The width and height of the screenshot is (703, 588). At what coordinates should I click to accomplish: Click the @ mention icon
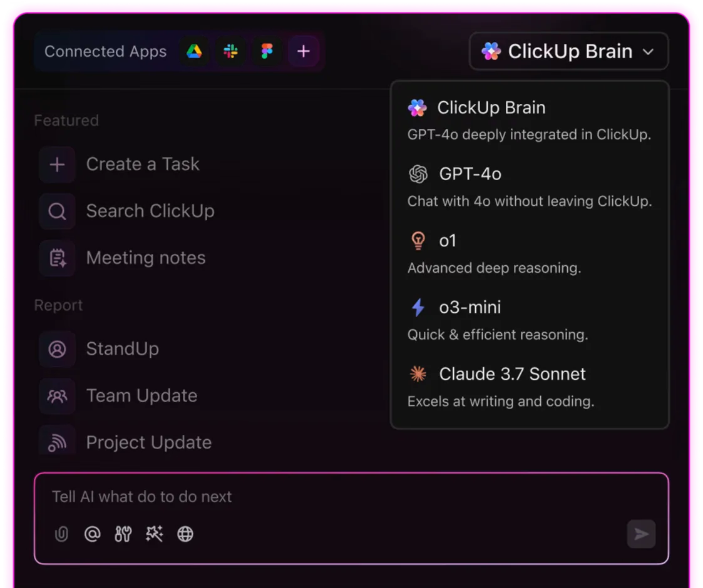[x=93, y=534]
